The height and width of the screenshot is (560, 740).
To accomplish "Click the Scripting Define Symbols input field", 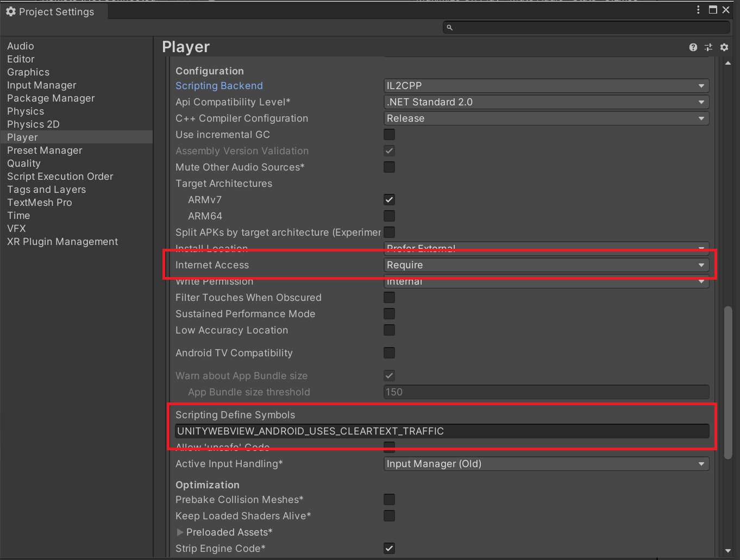I will tap(443, 431).
